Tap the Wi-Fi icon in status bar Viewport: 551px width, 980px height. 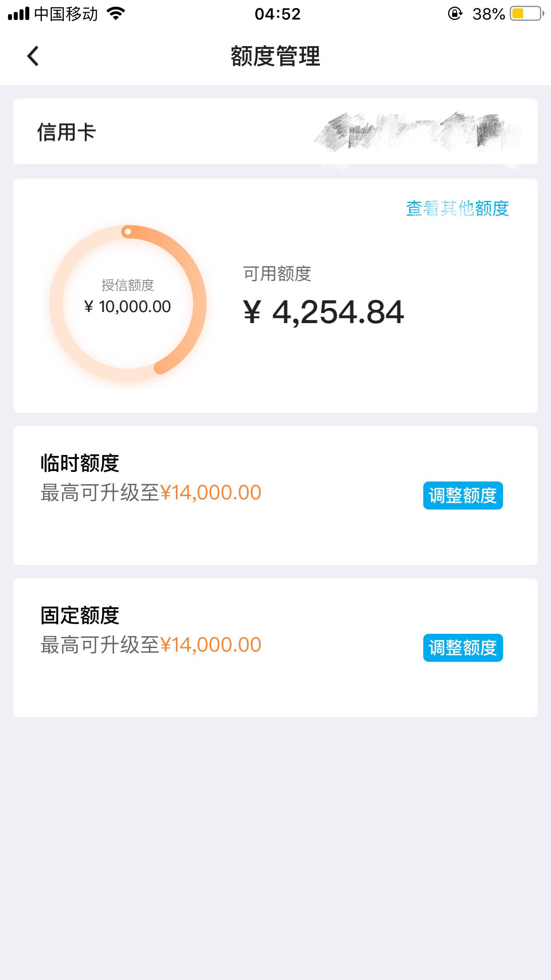pos(116,13)
